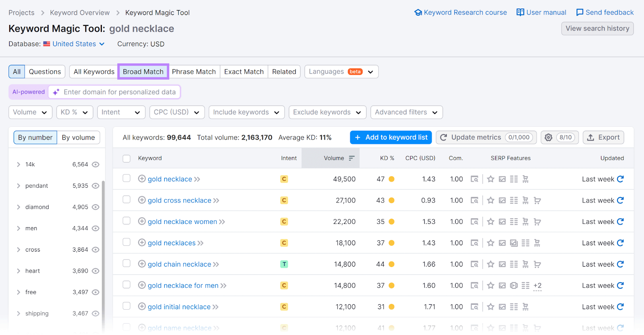
Task: Toggle eye icon for 14k group
Action: click(x=95, y=164)
